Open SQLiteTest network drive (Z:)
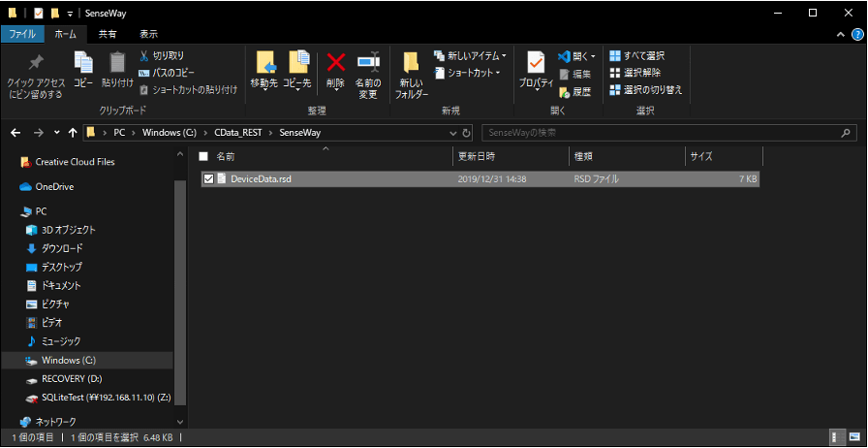This screenshot has height=448, width=868. (x=106, y=398)
